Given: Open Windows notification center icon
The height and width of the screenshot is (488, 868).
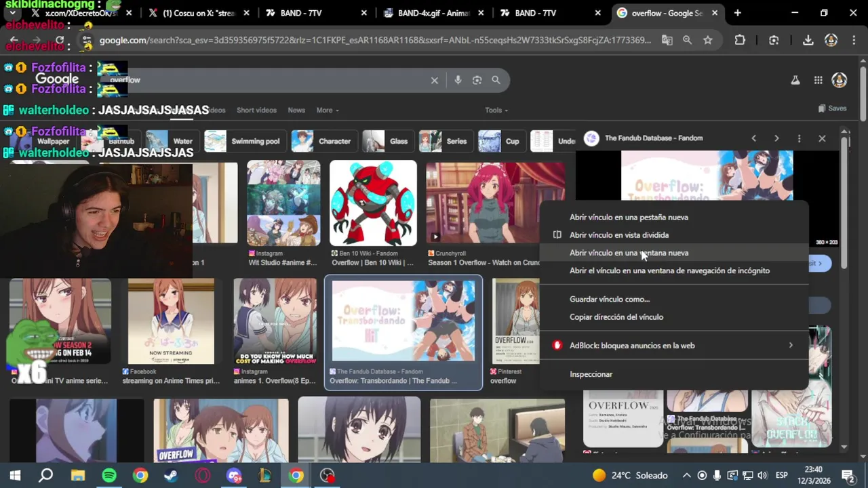Looking at the screenshot, I should (x=848, y=475).
